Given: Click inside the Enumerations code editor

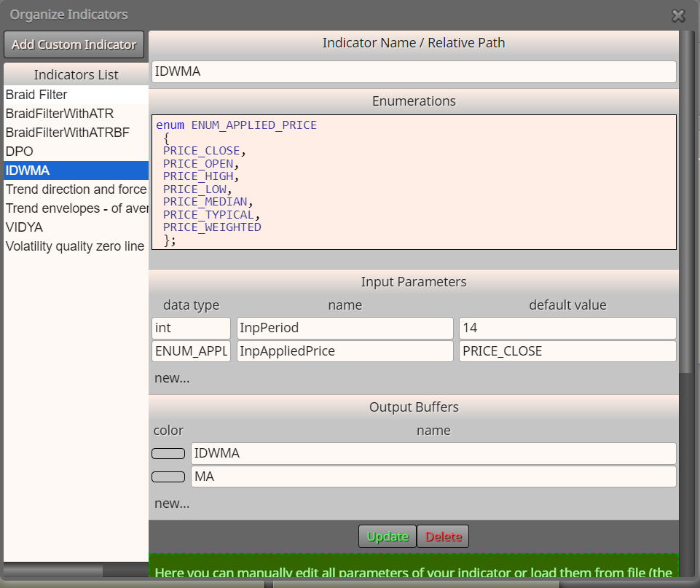Looking at the screenshot, I should coord(414,182).
